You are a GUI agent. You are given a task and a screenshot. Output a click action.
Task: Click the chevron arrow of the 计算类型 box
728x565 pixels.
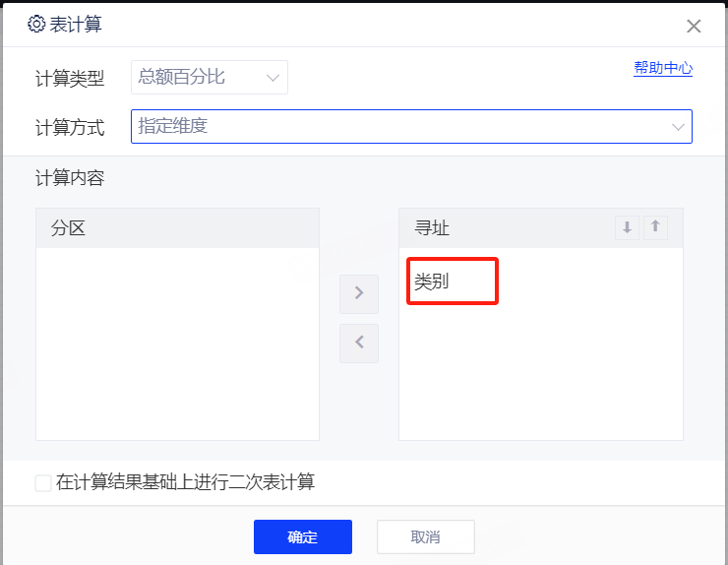[x=273, y=77]
